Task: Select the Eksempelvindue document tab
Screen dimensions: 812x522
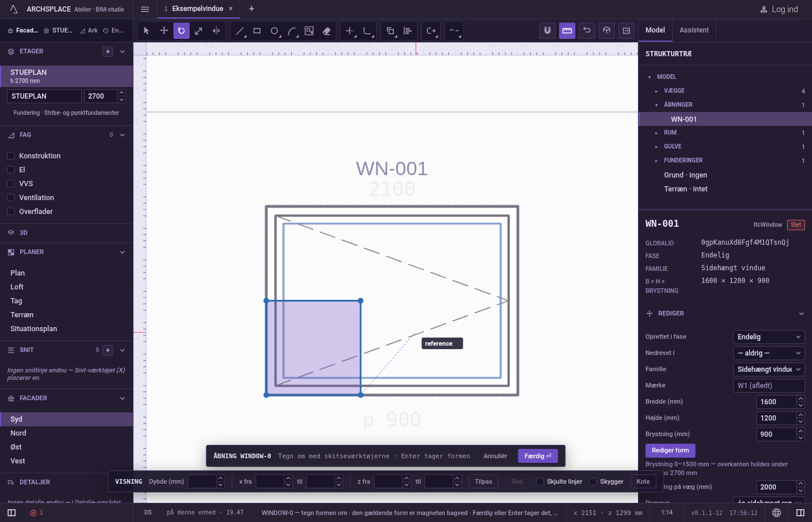Action: (197, 9)
